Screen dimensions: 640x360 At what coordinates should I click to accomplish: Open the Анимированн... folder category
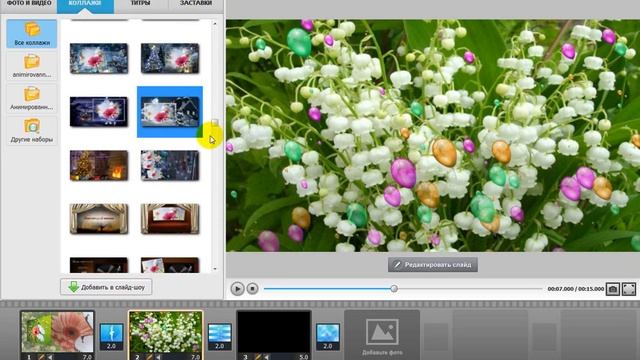[x=31, y=98]
